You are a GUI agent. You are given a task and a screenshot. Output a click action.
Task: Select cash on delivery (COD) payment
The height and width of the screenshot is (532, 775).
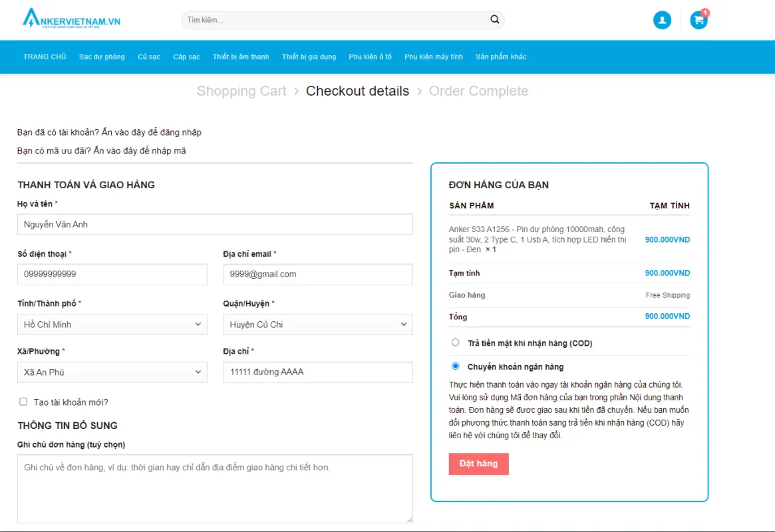point(455,342)
